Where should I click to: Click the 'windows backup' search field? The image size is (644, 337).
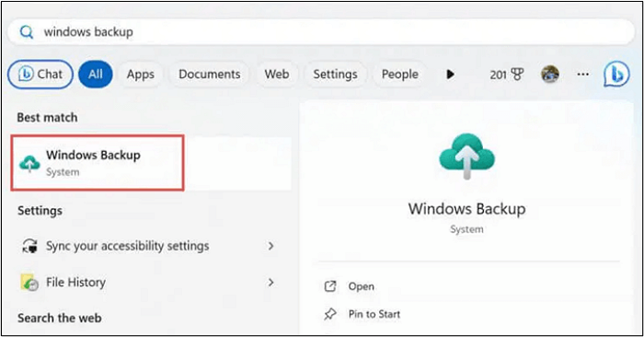[321, 32]
